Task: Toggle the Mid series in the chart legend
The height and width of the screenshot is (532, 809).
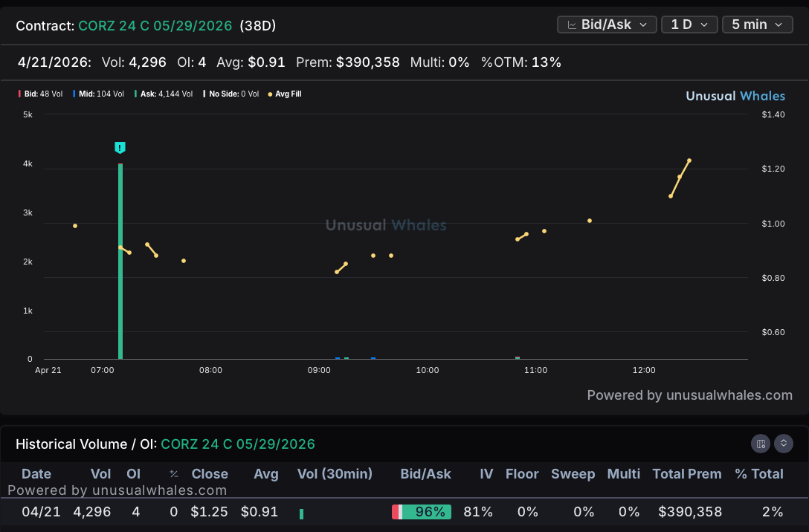Action: coord(99,94)
